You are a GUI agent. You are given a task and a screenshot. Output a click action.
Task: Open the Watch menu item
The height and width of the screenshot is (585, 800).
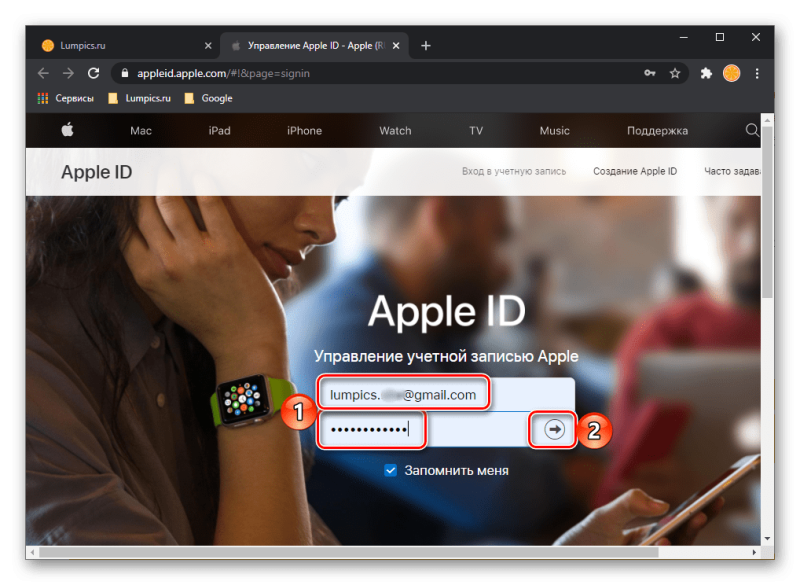(395, 131)
